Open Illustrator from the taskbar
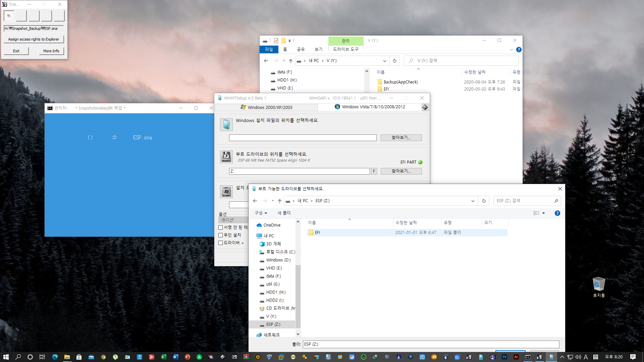The width and height of the screenshot is (644, 362). coord(516,357)
